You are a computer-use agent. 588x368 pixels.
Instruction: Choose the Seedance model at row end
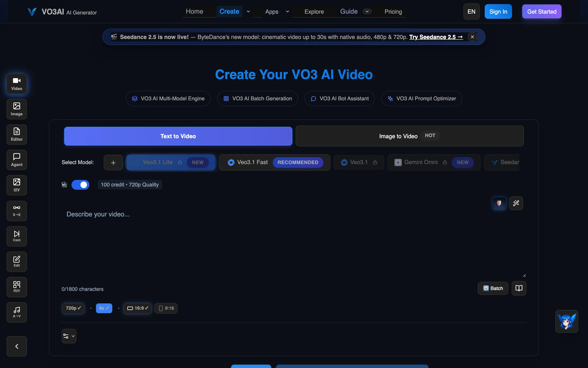pyautogui.click(x=502, y=162)
